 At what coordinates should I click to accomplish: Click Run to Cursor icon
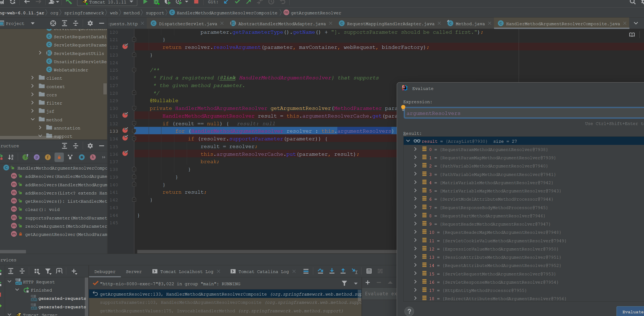(355, 271)
